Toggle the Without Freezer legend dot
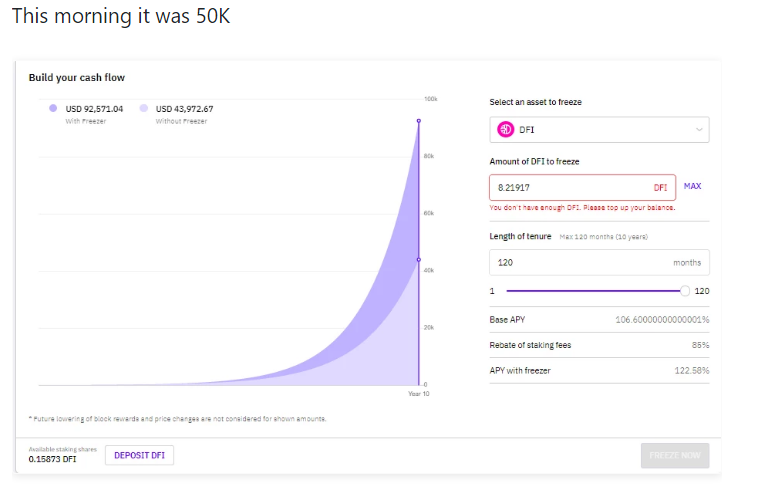Viewport: 779px width, 499px height. tap(144, 108)
